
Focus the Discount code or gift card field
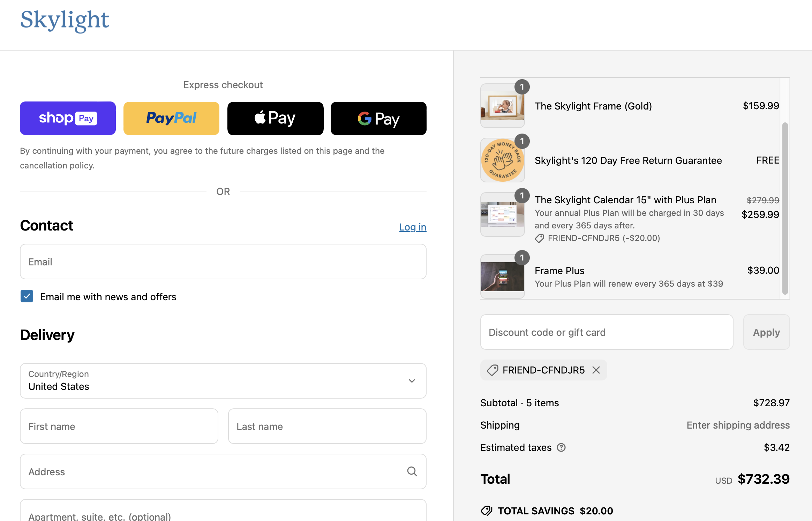607,332
